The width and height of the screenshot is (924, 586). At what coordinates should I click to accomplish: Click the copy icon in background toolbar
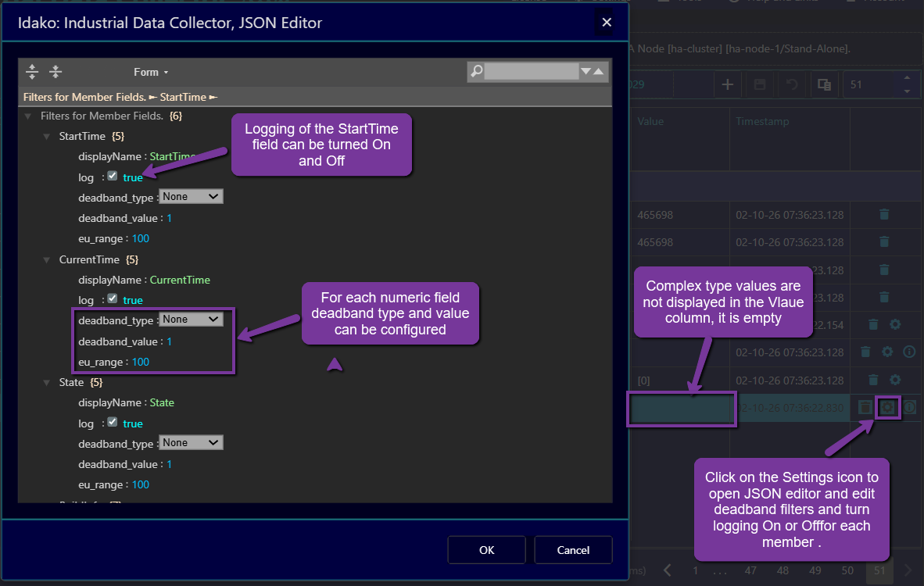click(825, 85)
